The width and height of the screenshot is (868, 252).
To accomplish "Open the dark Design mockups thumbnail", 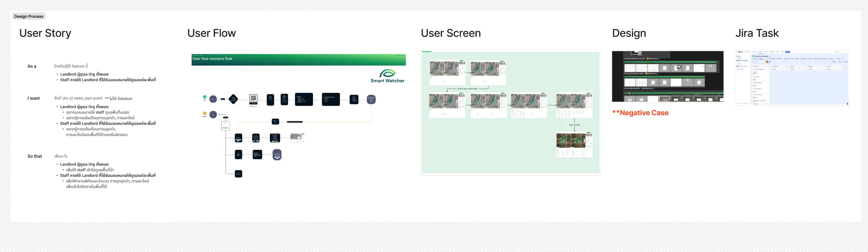I will click(x=668, y=77).
